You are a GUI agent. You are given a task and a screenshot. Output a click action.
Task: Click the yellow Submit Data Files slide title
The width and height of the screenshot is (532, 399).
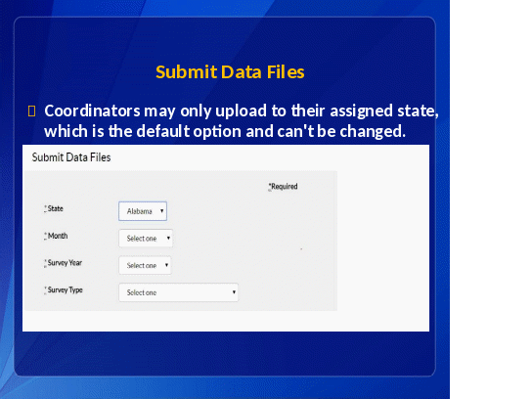(230, 72)
